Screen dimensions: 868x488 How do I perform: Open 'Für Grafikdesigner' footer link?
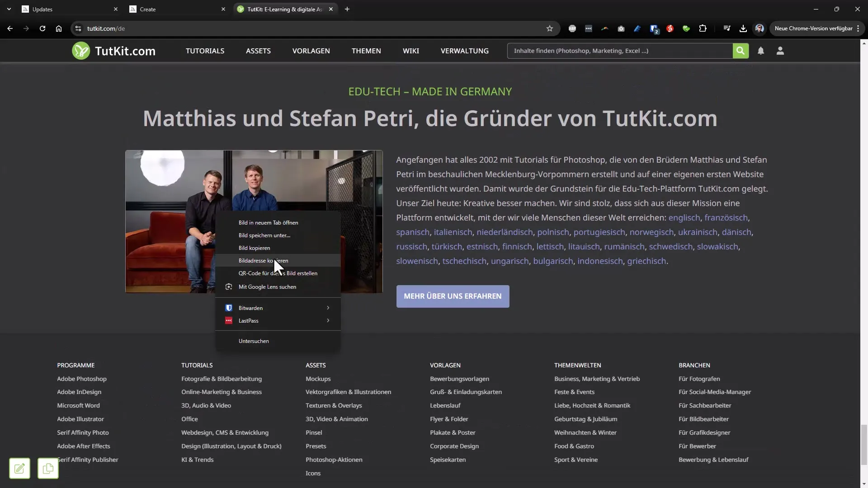pos(704,432)
